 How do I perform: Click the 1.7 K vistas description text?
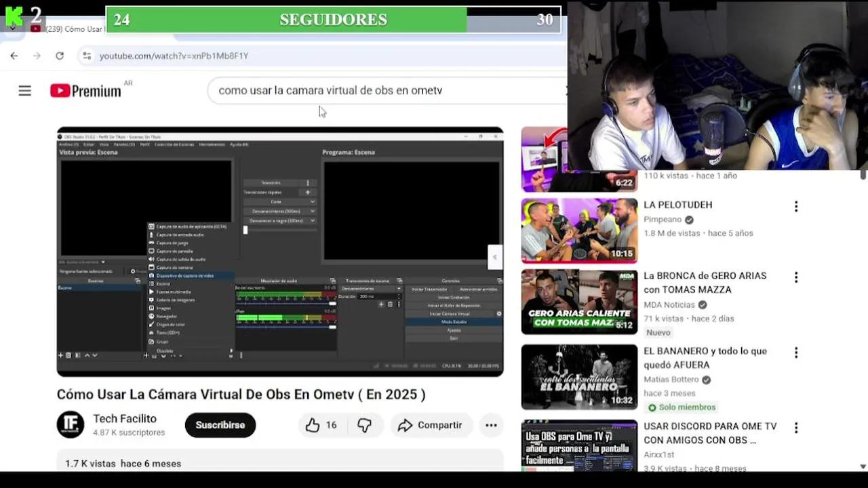click(x=123, y=464)
